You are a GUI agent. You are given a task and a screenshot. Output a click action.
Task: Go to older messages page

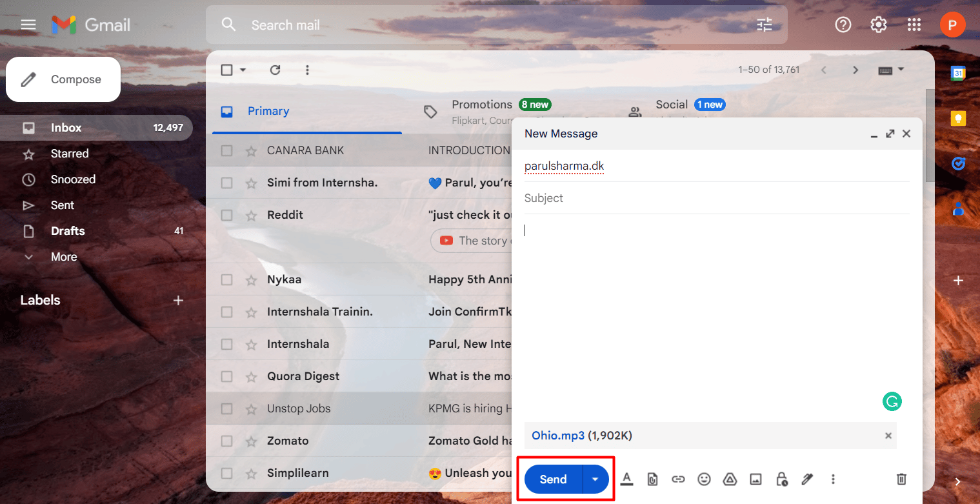(x=855, y=70)
